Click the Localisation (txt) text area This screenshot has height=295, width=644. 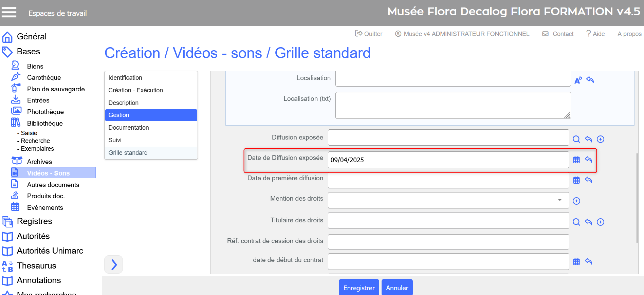(x=453, y=106)
